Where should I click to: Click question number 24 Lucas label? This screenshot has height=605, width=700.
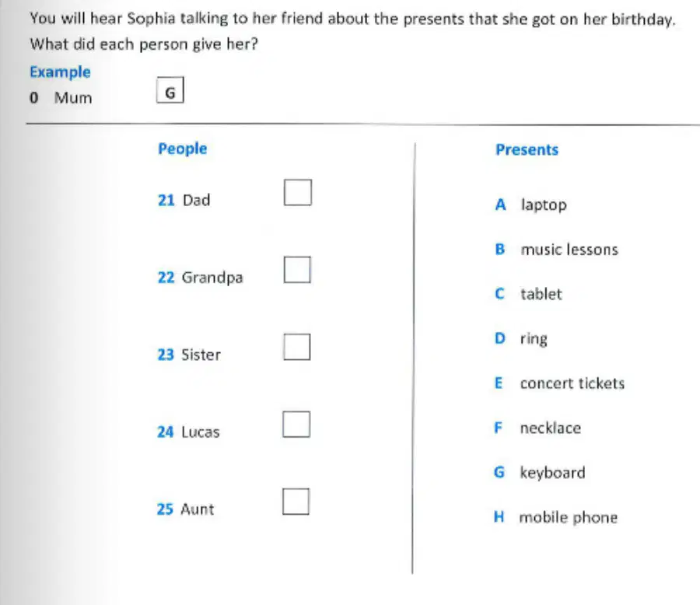188,432
